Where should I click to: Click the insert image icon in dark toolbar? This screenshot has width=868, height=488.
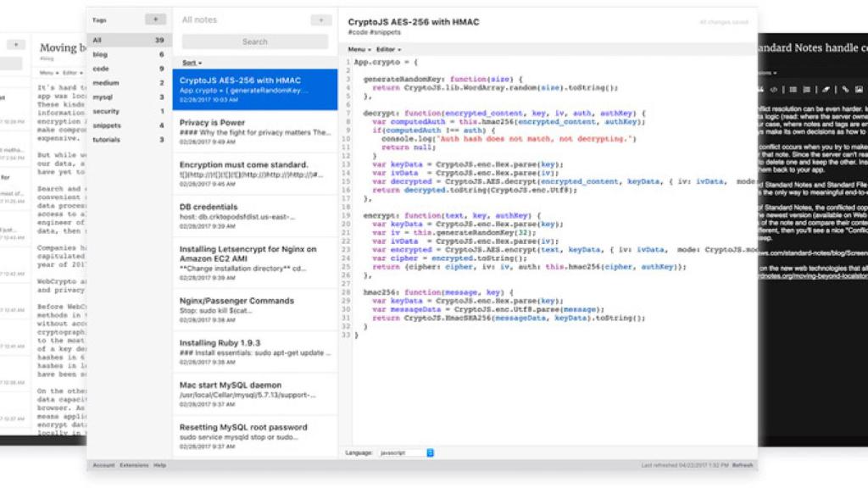point(859,89)
